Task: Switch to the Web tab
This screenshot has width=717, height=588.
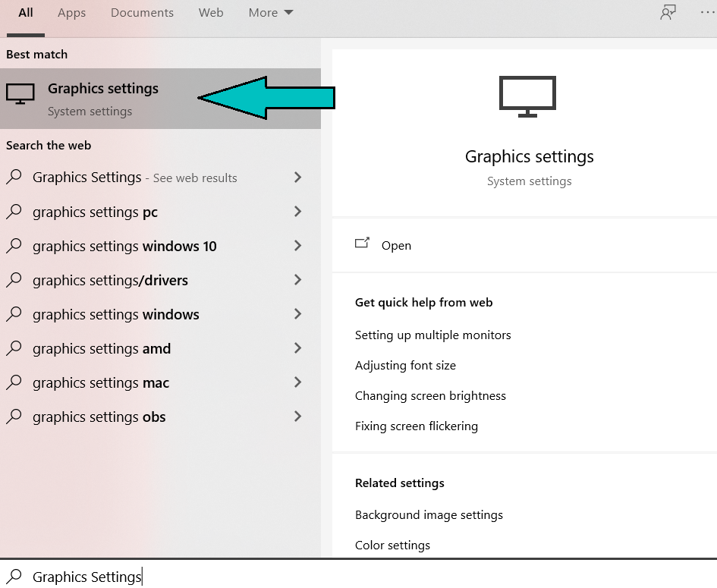Action: [x=211, y=13]
